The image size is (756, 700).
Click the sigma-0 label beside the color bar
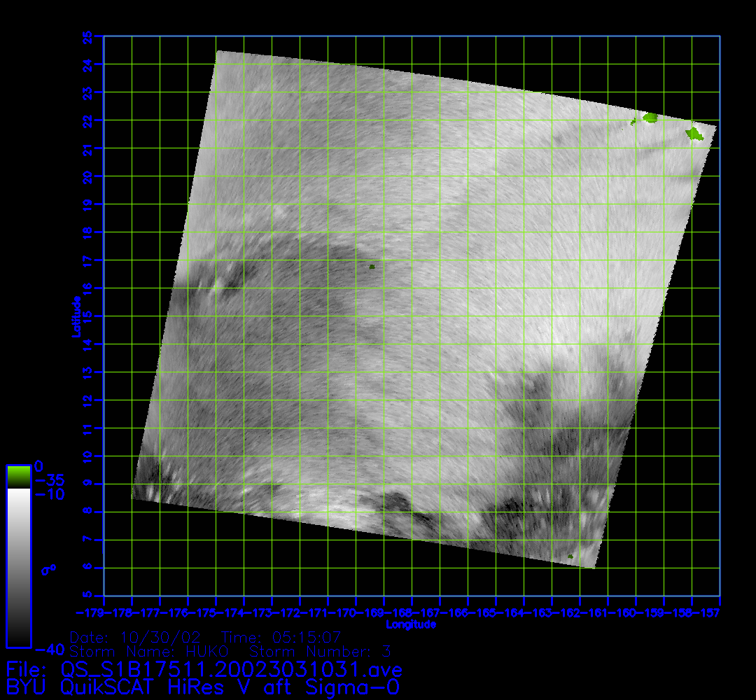pos(48,570)
